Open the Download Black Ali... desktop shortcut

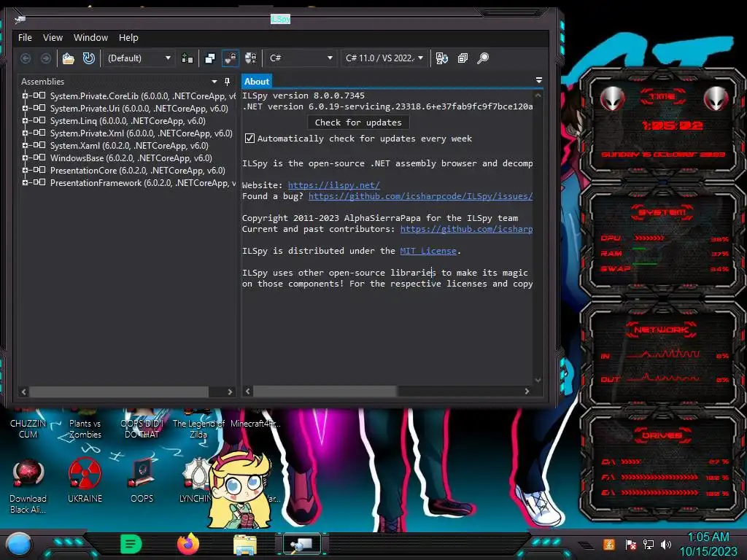pyautogui.click(x=28, y=486)
